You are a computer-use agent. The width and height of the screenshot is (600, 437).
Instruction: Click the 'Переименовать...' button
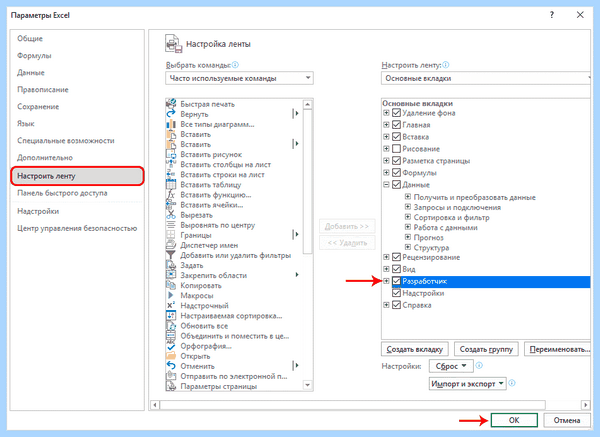point(558,349)
